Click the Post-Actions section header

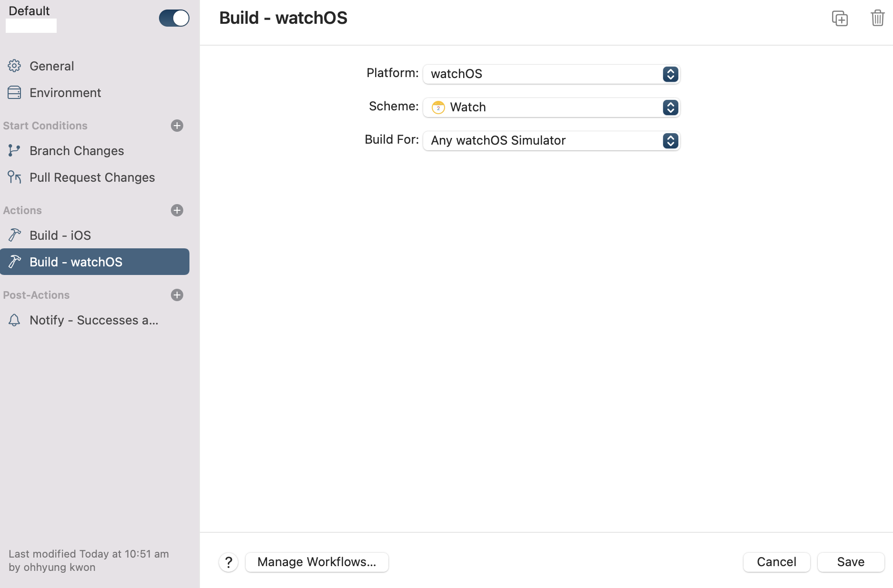pyautogui.click(x=36, y=295)
